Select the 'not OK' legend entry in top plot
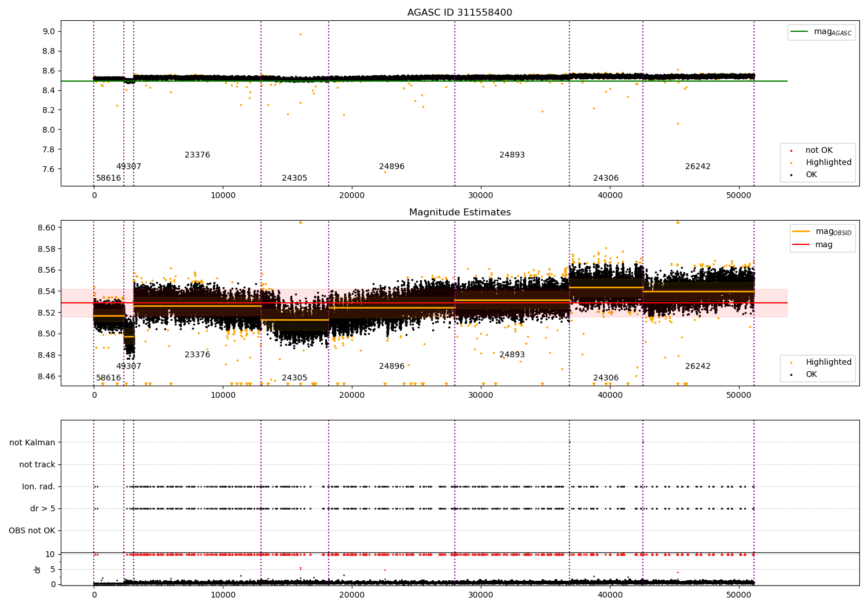This screenshot has width=868, height=608. [819, 151]
